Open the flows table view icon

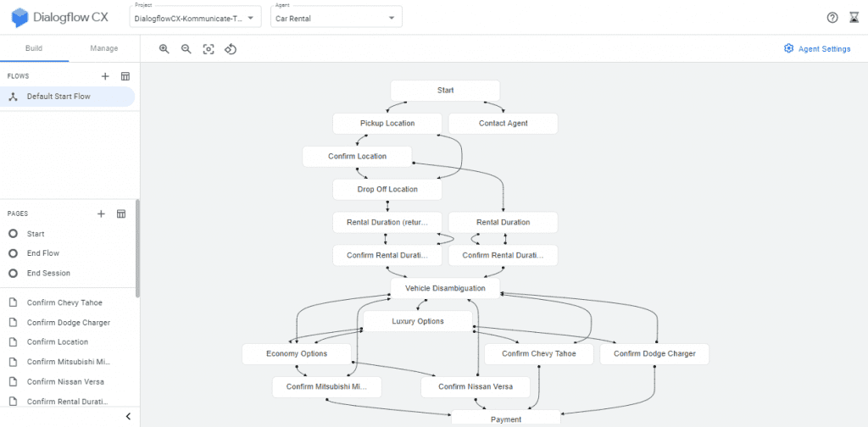[125, 76]
